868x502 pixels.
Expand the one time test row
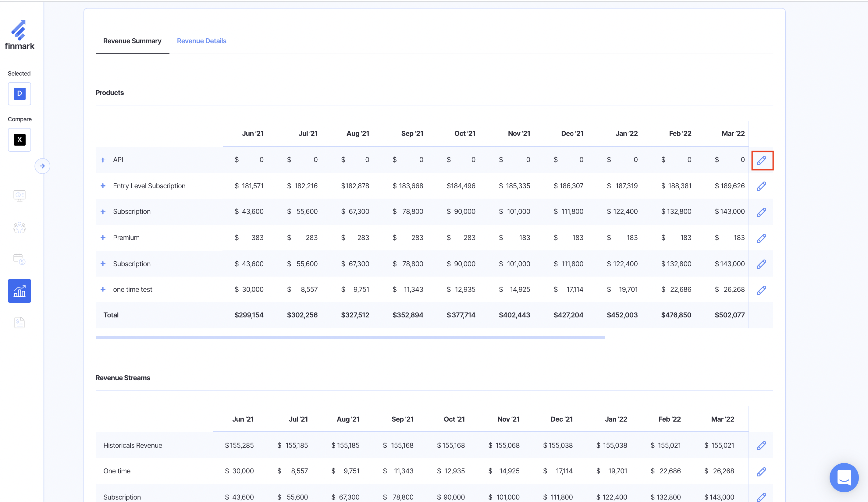(103, 290)
